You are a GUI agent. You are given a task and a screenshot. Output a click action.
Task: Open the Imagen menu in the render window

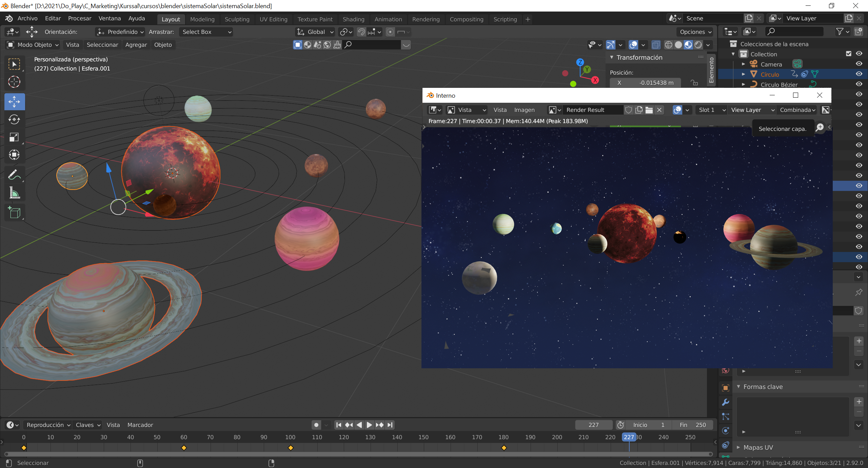pos(524,110)
